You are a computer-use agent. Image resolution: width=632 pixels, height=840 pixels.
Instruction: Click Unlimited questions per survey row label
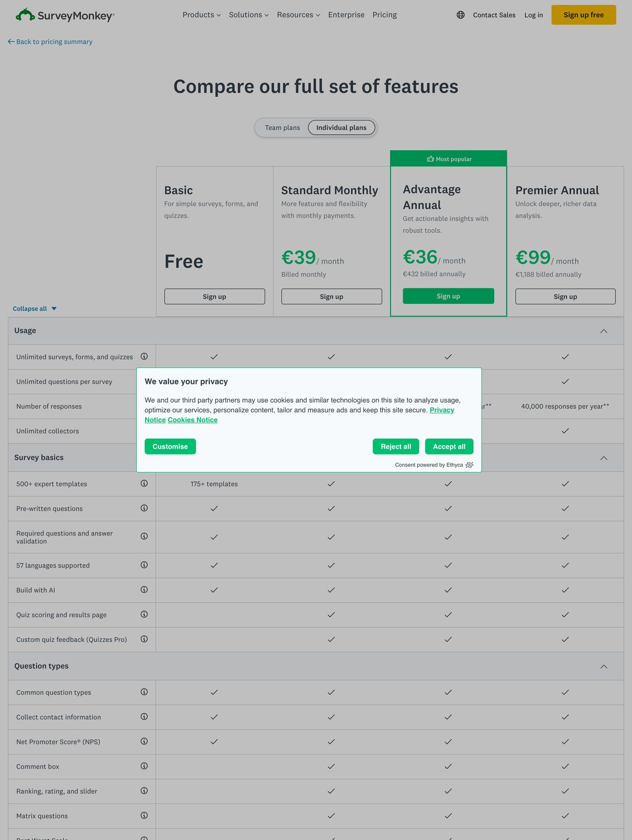[x=64, y=381]
